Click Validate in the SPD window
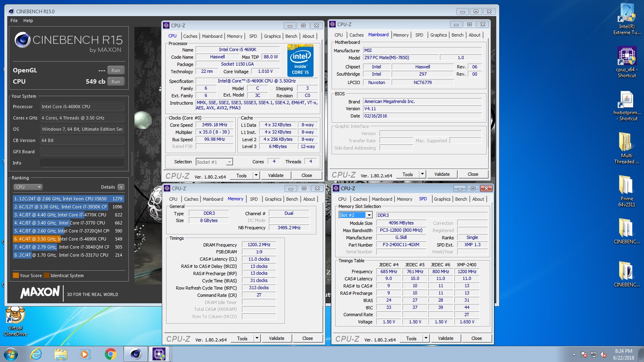The image size is (644, 362). [446, 338]
